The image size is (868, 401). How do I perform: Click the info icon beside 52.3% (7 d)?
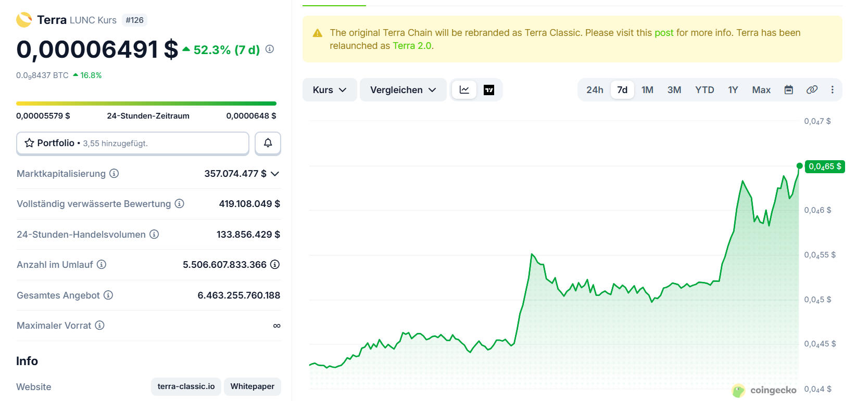pos(270,49)
